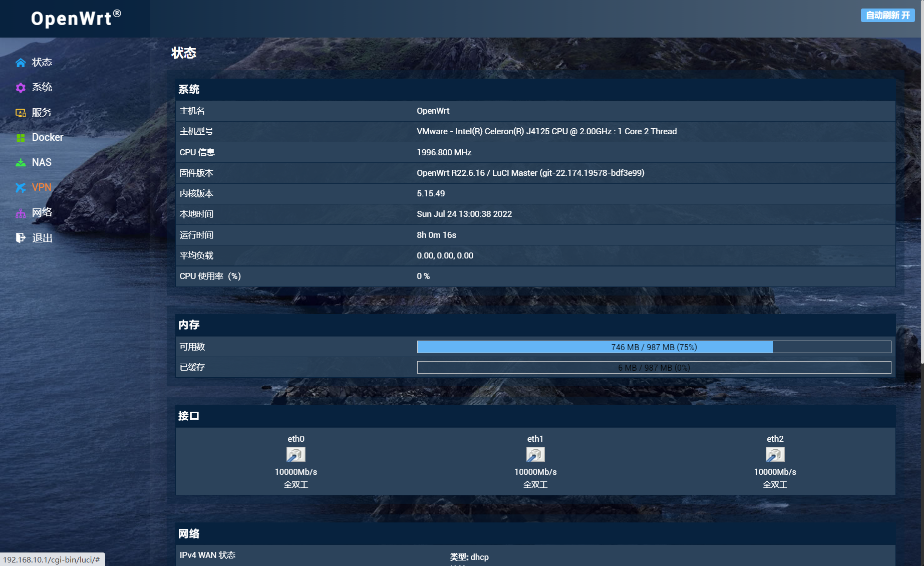Click the 类型: dhcp text

click(469, 557)
